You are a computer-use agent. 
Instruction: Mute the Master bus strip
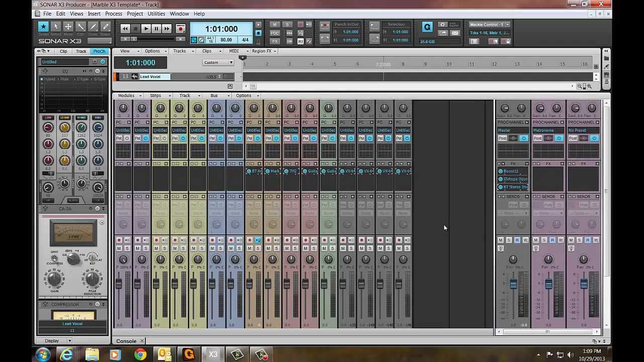(501, 240)
